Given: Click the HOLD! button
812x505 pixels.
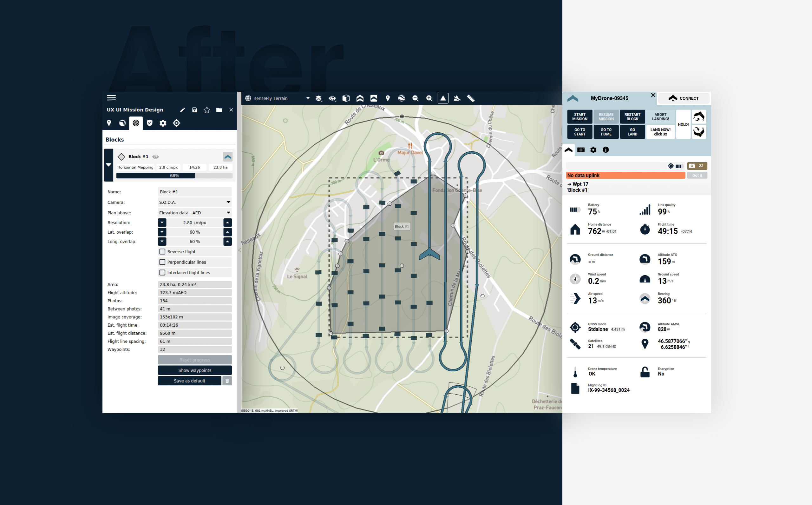Looking at the screenshot, I should 683,124.
